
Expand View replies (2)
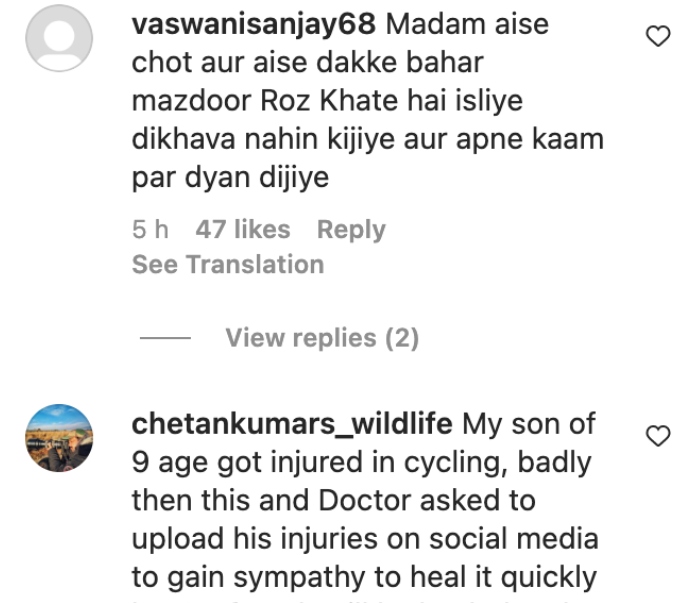coord(322,337)
